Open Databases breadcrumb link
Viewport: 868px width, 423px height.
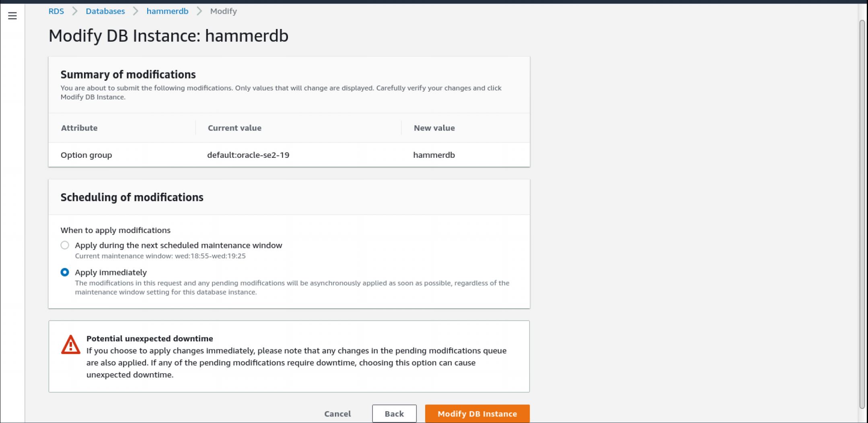point(105,11)
